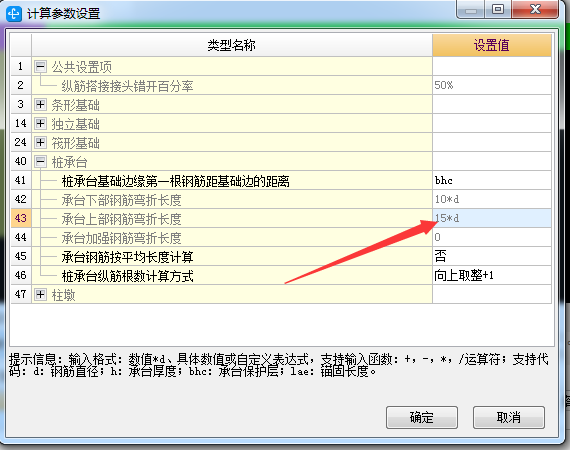This screenshot has width=570, height=450.
Task: Select the 条形基础 label
Action: (75, 105)
